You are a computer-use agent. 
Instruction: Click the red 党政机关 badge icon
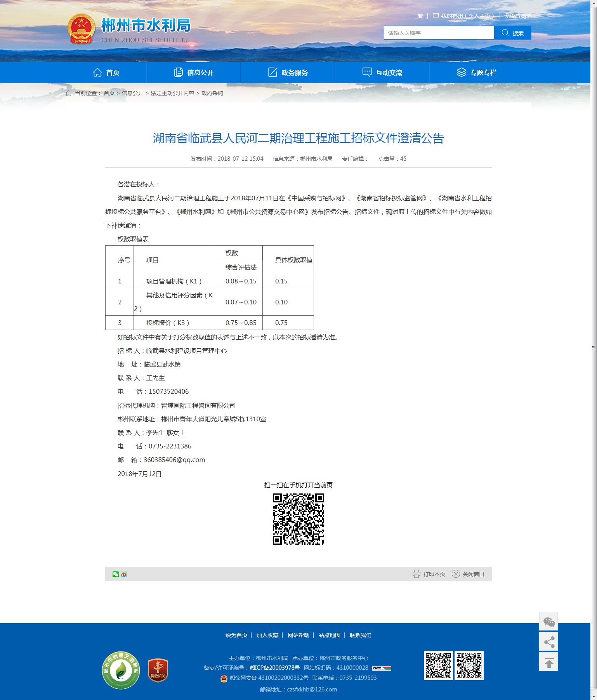point(158,670)
